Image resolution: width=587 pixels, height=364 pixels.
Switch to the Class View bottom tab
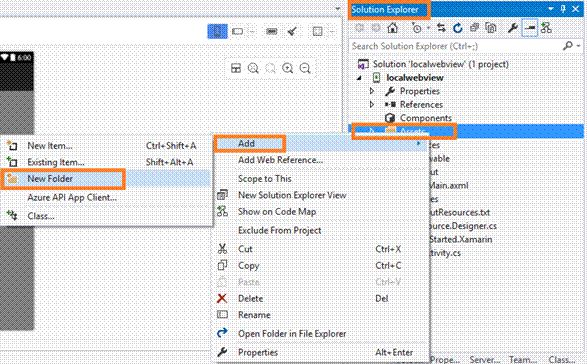562,360
